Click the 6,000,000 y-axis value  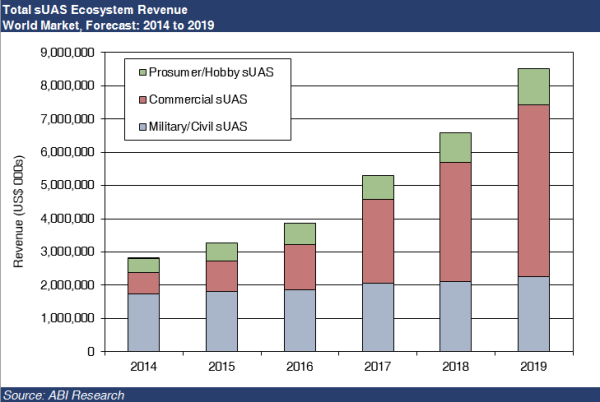click(x=67, y=152)
